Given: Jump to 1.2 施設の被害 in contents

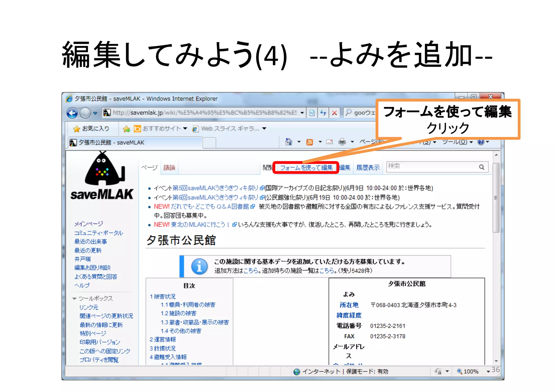Looking at the screenshot, I should 178,313.
